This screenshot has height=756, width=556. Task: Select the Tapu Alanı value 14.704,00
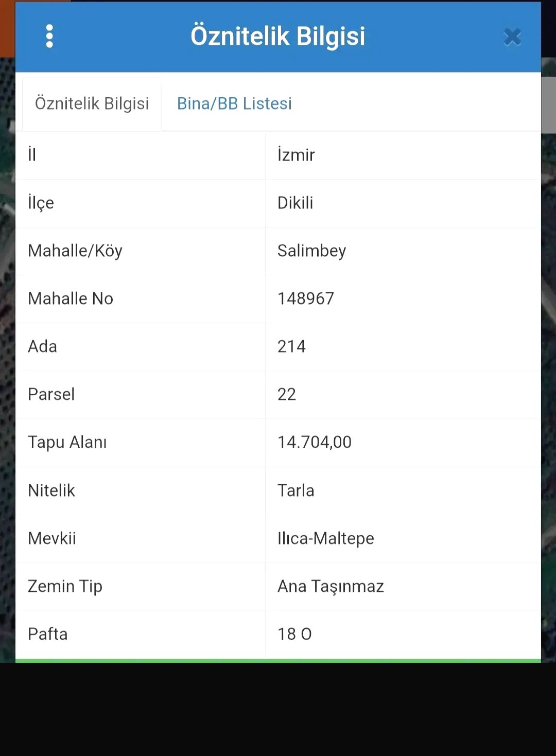[314, 442]
